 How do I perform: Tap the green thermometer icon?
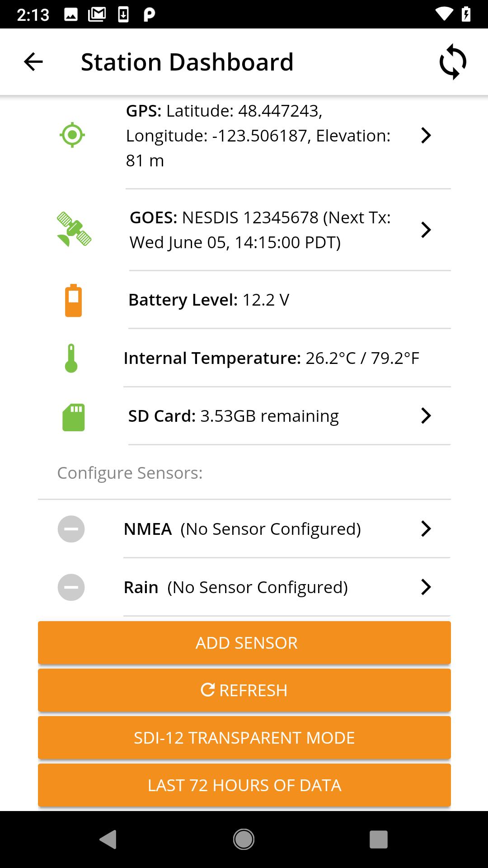pyautogui.click(x=71, y=358)
